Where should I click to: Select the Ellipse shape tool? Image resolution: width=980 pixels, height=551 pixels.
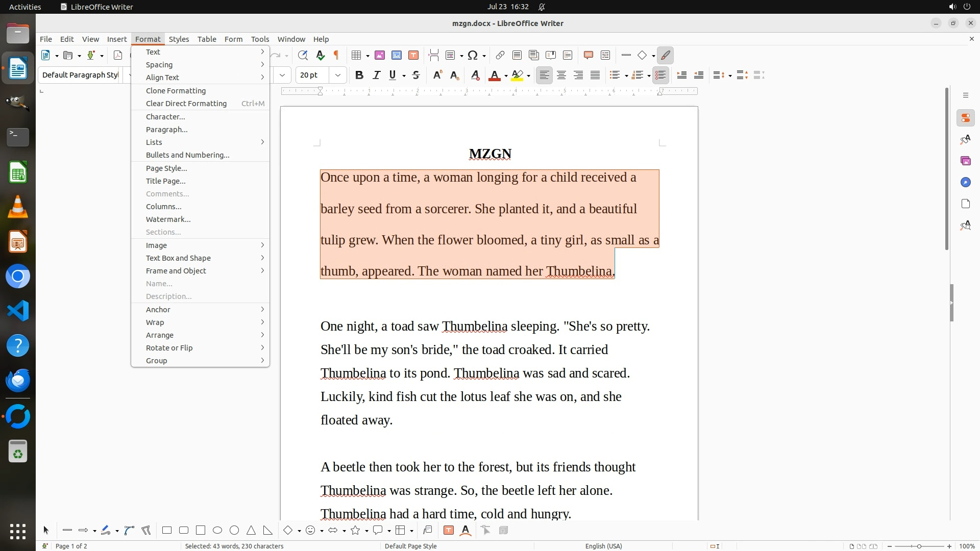coord(217,531)
